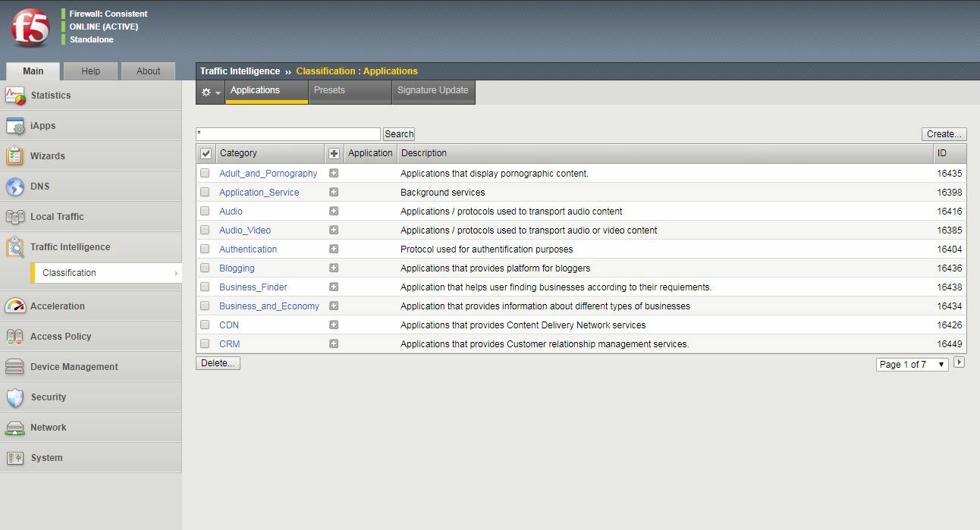
Task: Click the Network cable icon
Action: 15,428
